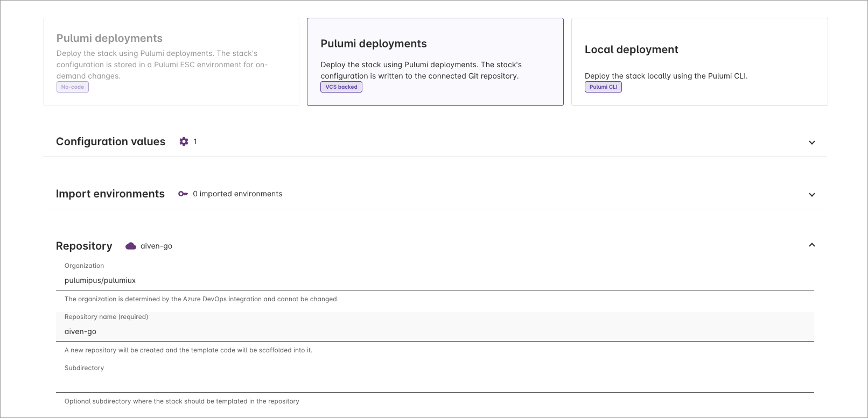Image resolution: width=868 pixels, height=418 pixels.
Task: Click the 'Local deployment' title
Action: tap(632, 49)
